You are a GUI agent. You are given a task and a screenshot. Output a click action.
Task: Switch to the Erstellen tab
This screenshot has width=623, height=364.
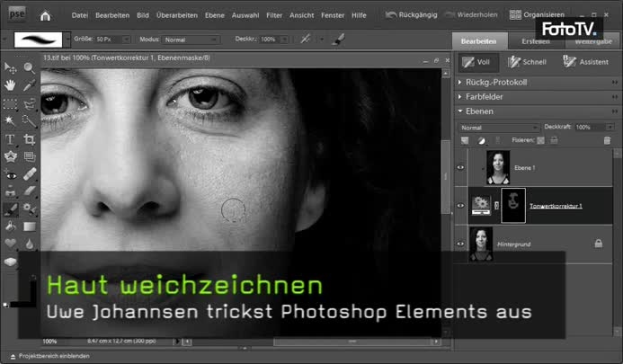point(536,41)
